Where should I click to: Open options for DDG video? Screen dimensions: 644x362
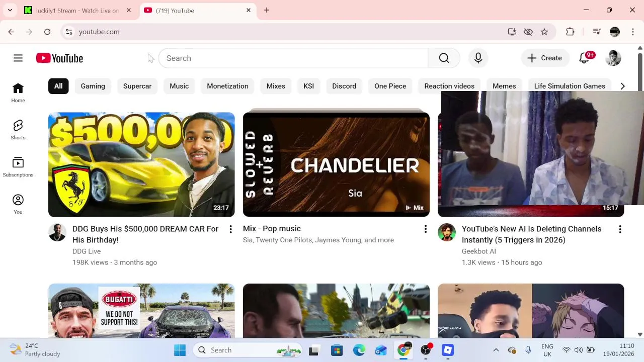coord(230,229)
